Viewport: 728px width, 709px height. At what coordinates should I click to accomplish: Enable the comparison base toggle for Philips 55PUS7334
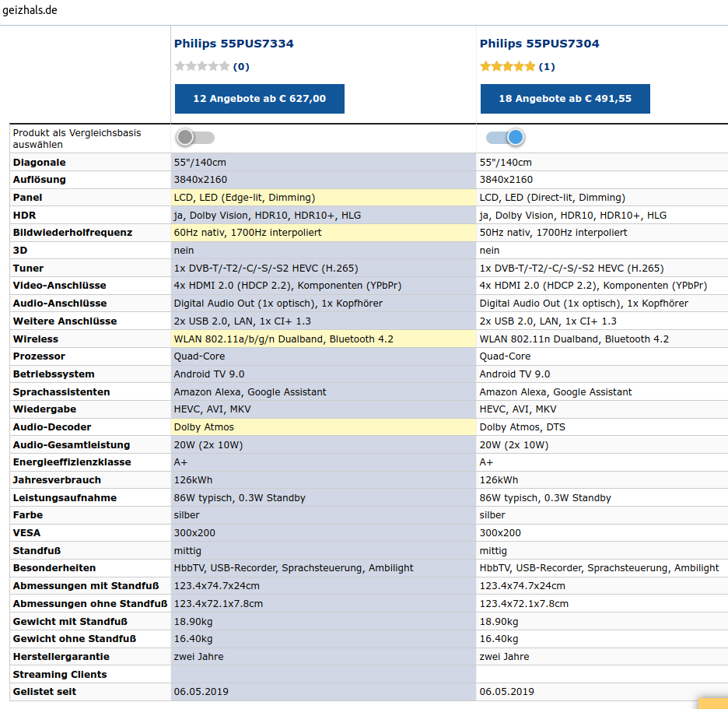194,137
